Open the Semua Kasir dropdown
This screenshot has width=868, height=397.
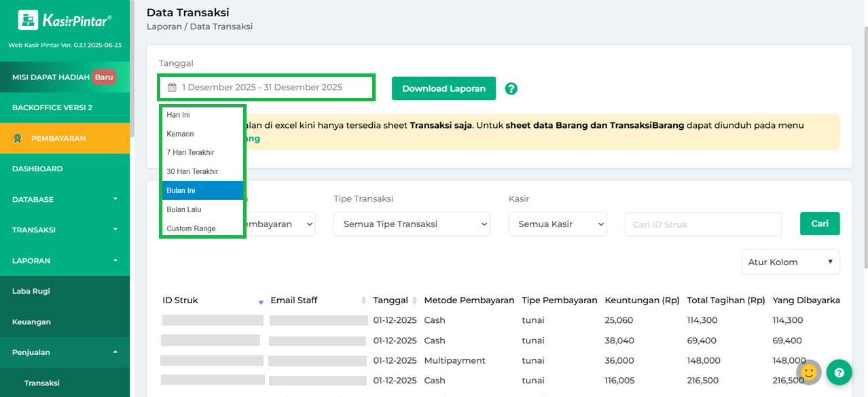click(x=557, y=224)
